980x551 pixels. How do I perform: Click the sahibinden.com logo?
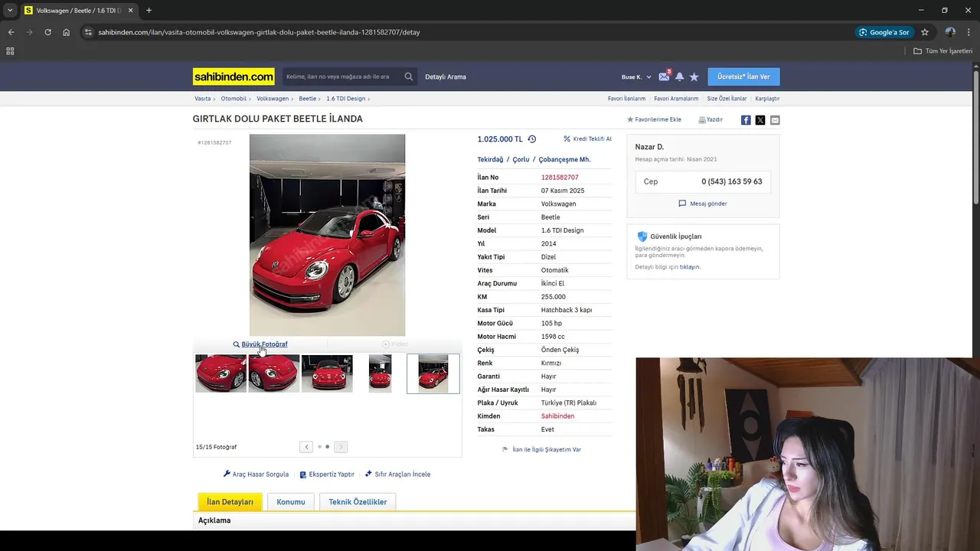[234, 77]
